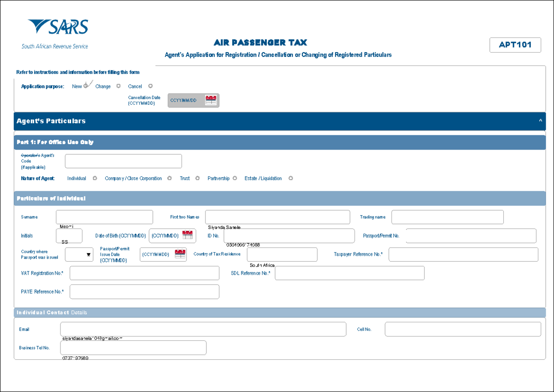The width and height of the screenshot is (554, 392).
Task: Open the Passport/Permit Issue Date calendar icon
Action: (180, 254)
